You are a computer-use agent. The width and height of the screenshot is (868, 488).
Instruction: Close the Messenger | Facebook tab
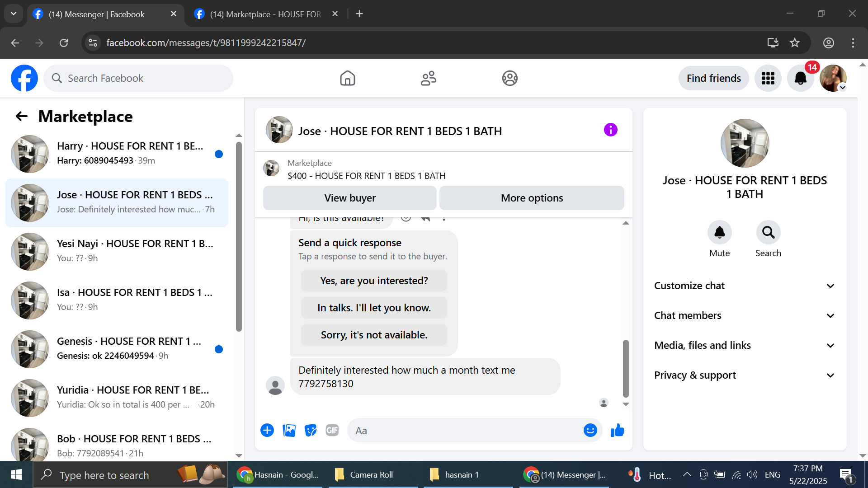click(x=174, y=14)
